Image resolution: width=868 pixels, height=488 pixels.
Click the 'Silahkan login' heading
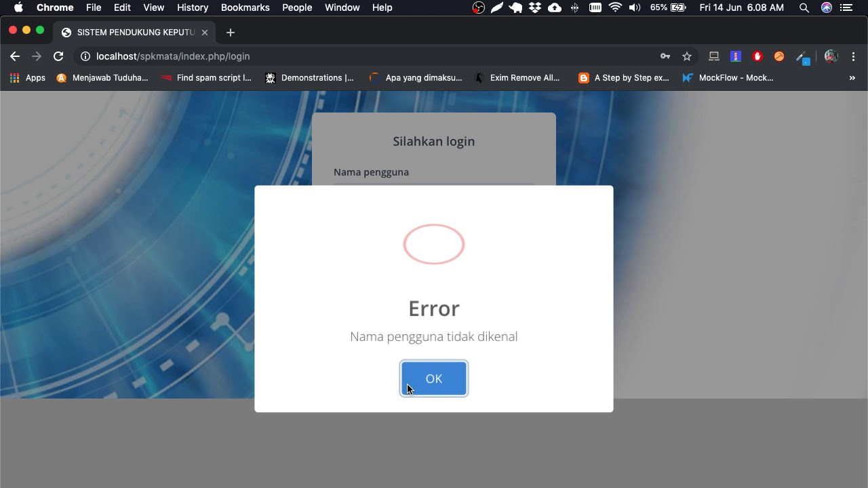[434, 142]
